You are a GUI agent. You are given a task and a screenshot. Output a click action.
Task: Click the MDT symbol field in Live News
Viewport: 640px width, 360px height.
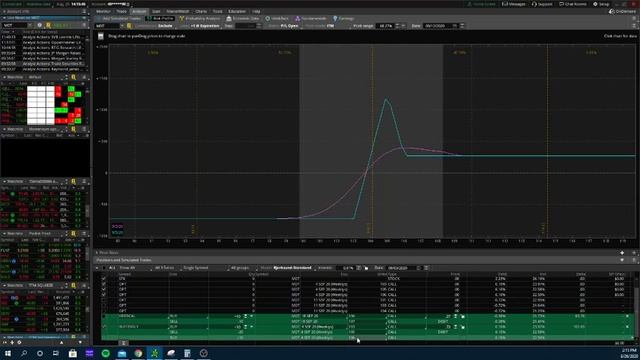[x=16, y=25]
